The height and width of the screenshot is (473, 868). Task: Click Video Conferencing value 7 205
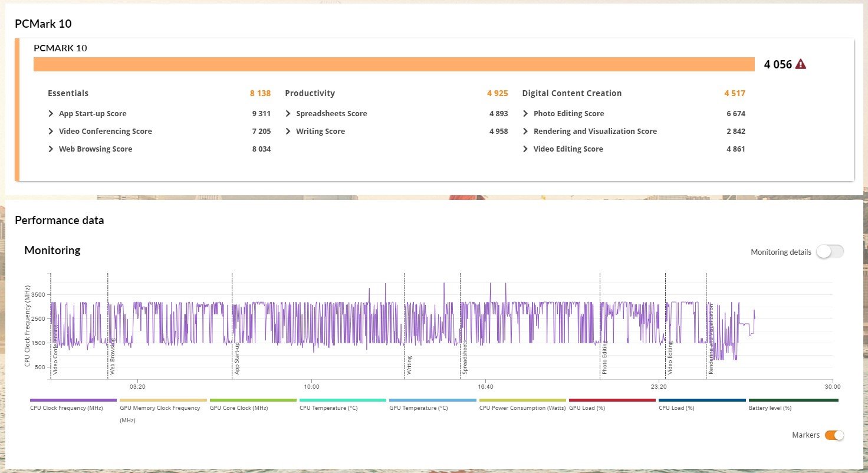click(261, 132)
